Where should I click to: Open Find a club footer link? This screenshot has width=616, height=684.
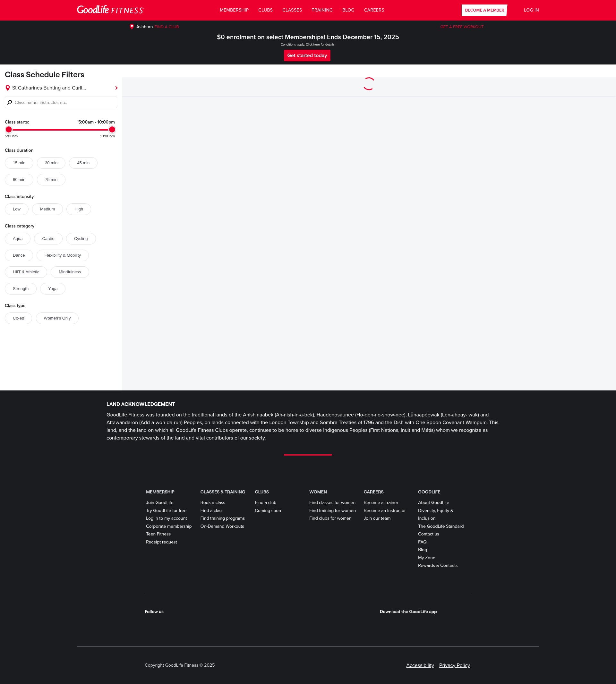(265, 503)
